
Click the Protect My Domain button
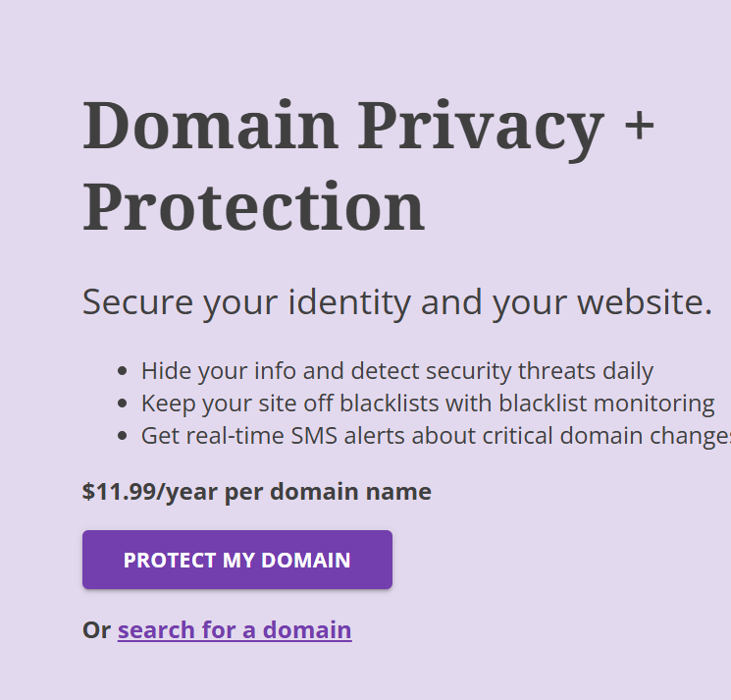coord(237,560)
